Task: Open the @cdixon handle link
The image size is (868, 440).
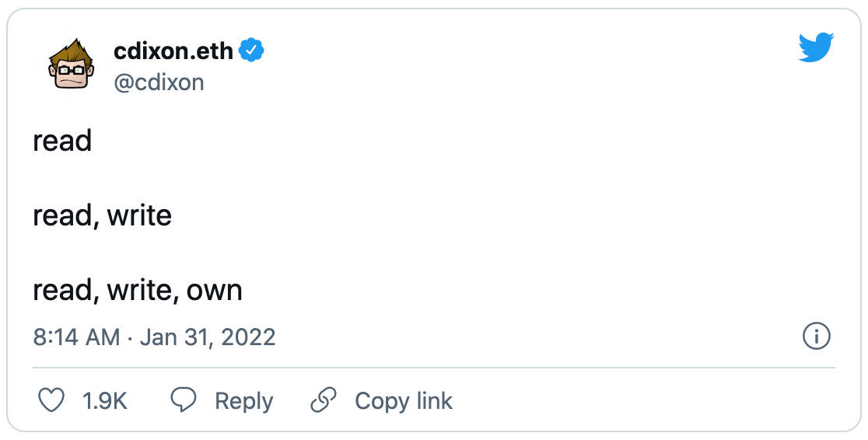Action: (x=159, y=82)
